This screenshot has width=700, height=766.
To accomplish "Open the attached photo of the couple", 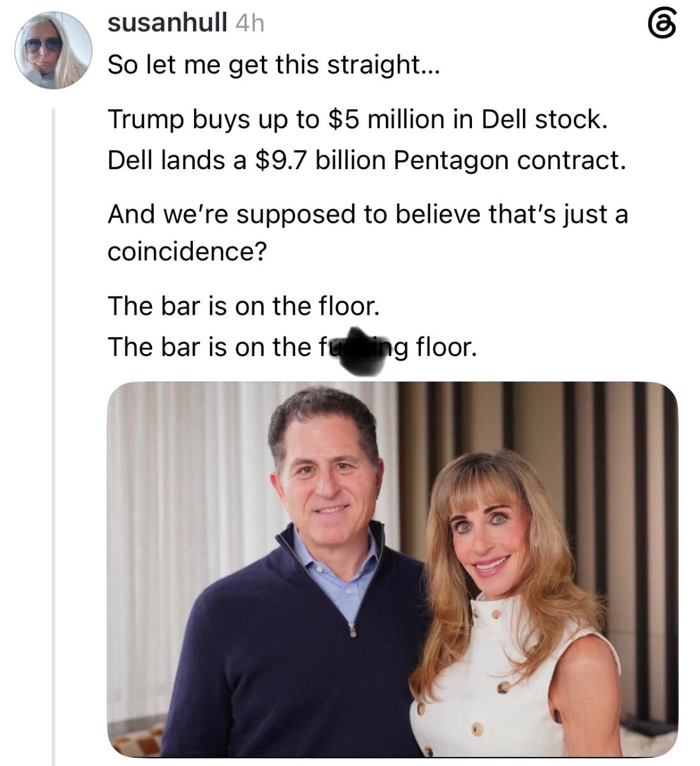I will click(392, 569).
